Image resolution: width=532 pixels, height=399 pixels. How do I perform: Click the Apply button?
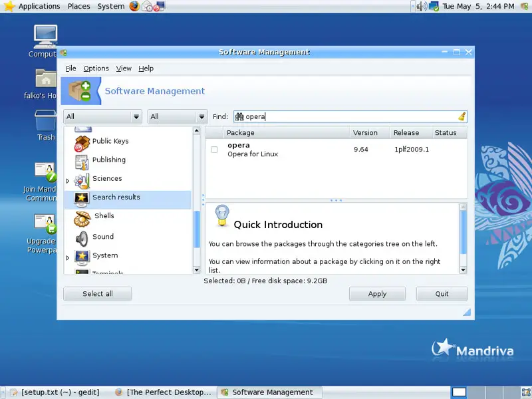pos(377,294)
